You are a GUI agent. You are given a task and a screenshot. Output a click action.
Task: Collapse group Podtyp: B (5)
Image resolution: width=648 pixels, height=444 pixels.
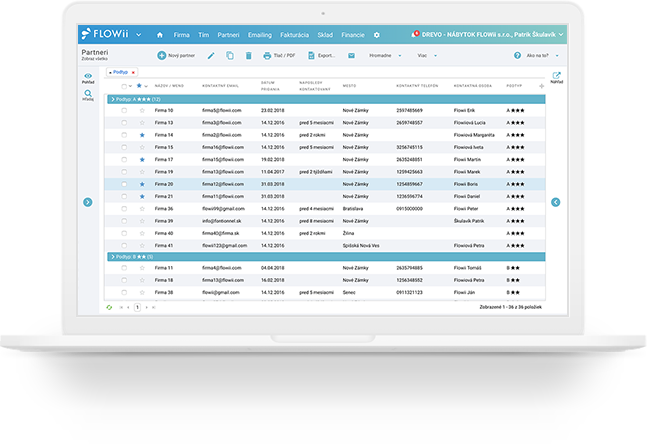coord(113,257)
